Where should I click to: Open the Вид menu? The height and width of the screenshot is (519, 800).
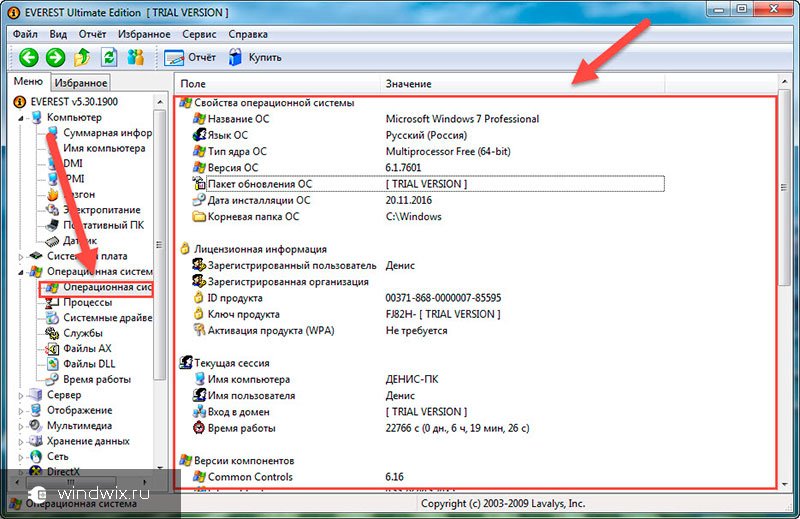(x=58, y=34)
